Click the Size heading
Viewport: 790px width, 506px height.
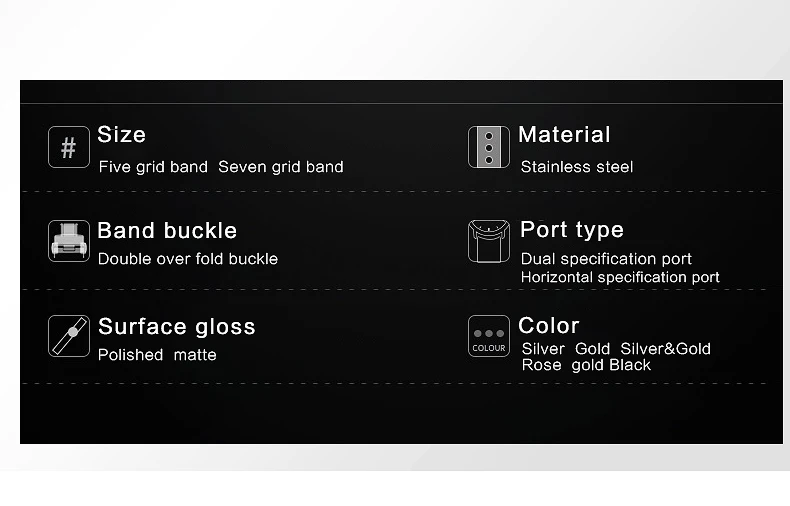121,135
